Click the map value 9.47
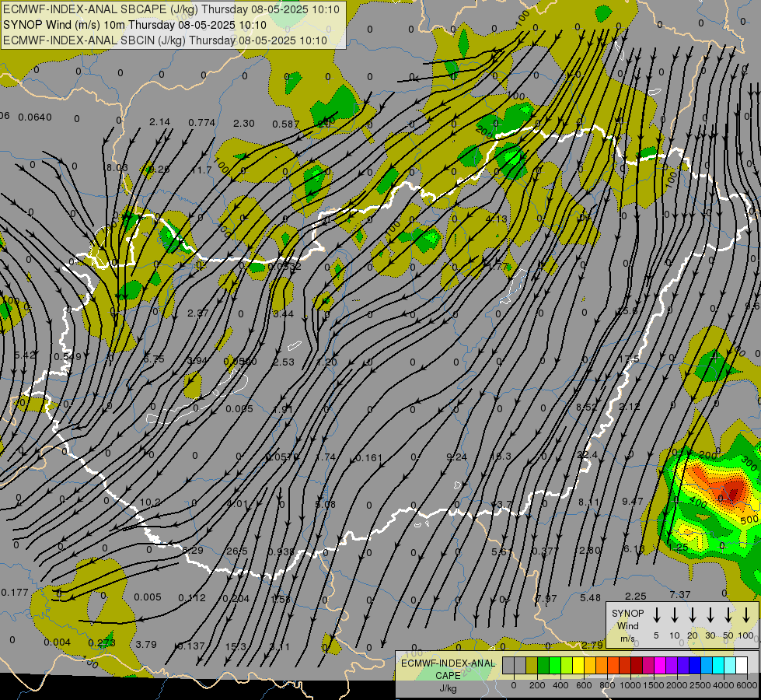This screenshot has width=761, height=700. pos(633,501)
